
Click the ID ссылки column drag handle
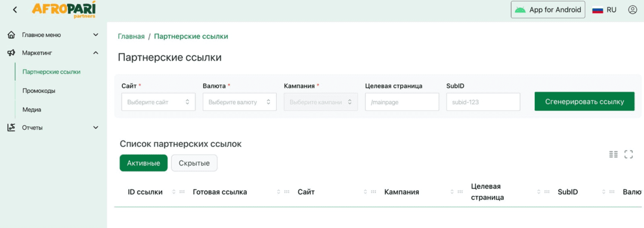[x=182, y=192]
